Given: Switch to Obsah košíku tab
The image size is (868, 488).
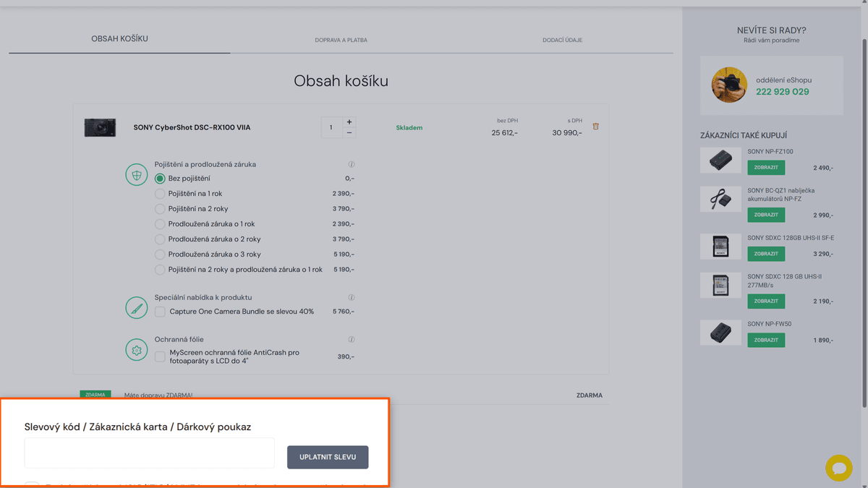Looking at the screenshot, I should 119,38.
